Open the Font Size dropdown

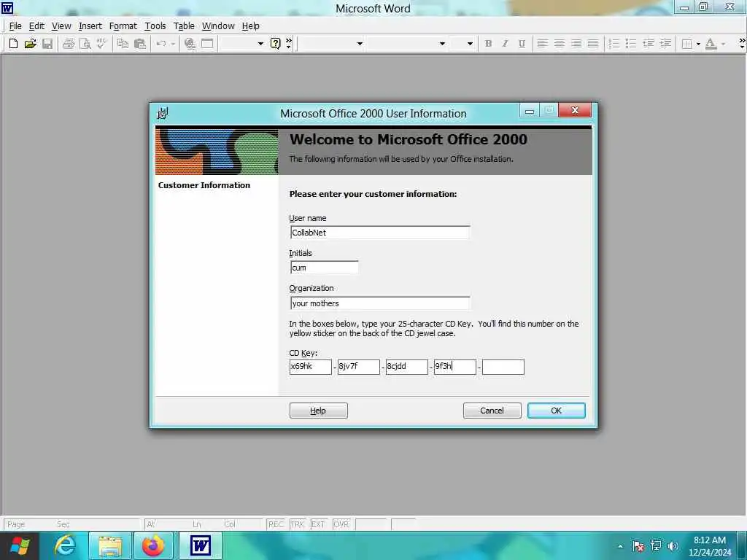[x=470, y=44]
